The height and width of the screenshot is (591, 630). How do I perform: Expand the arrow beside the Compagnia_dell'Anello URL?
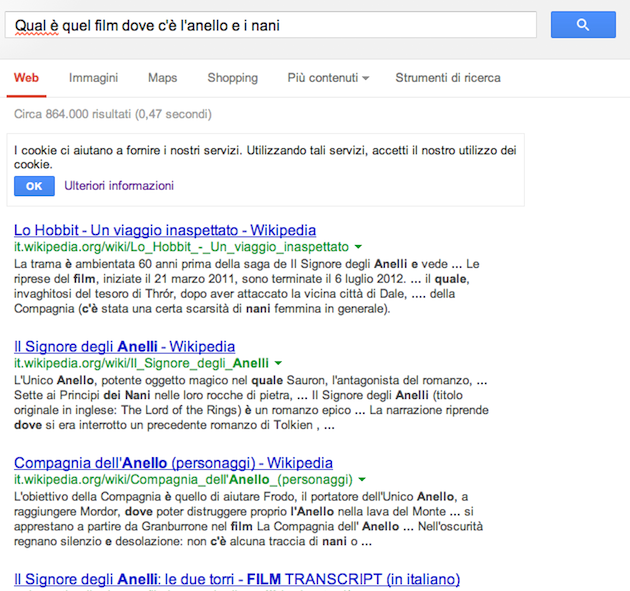pos(362,479)
